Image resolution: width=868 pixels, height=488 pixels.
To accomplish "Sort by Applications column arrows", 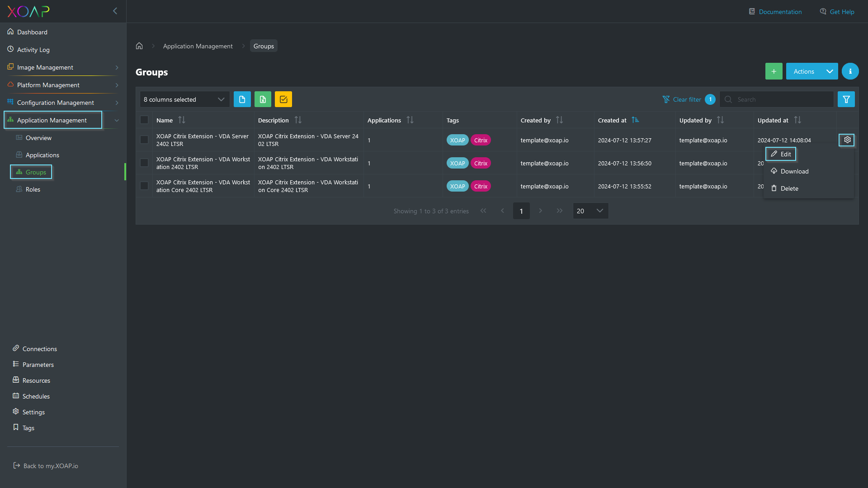I will click(x=410, y=120).
